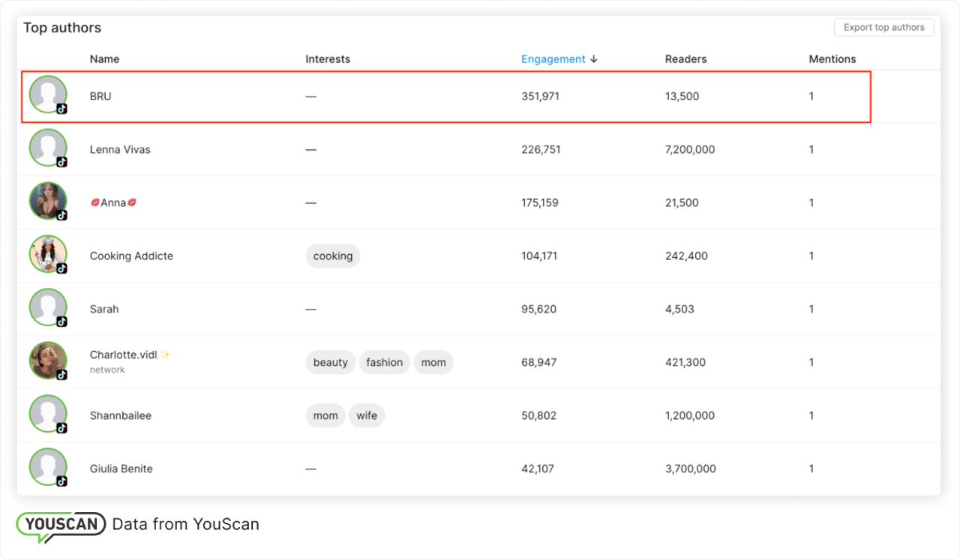This screenshot has height=560, width=960.
Task: Sort by the Readers column header
Action: click(685, 59)
